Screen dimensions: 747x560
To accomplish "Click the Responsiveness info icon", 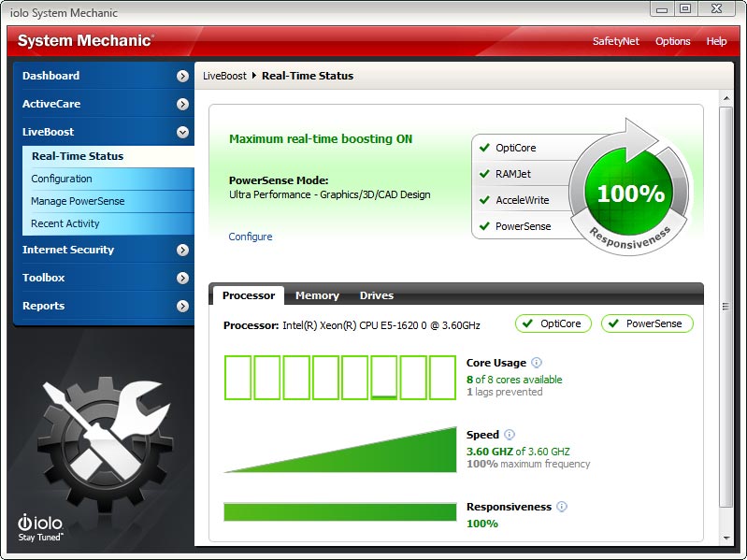I will (x=562, y=507).
